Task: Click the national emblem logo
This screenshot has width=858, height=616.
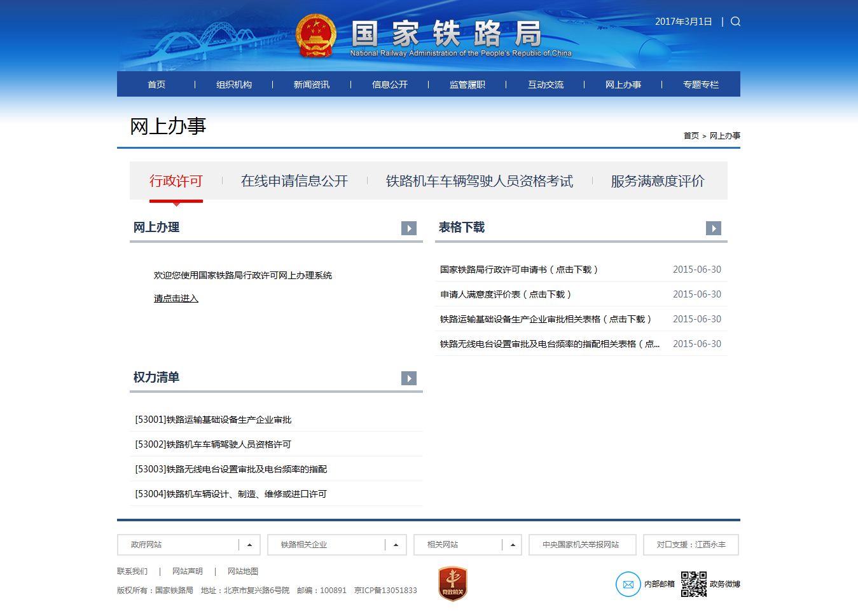Action: (316, 36)
